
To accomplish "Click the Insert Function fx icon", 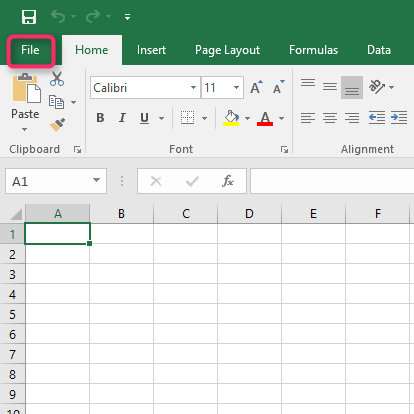I will pos(228,181).
